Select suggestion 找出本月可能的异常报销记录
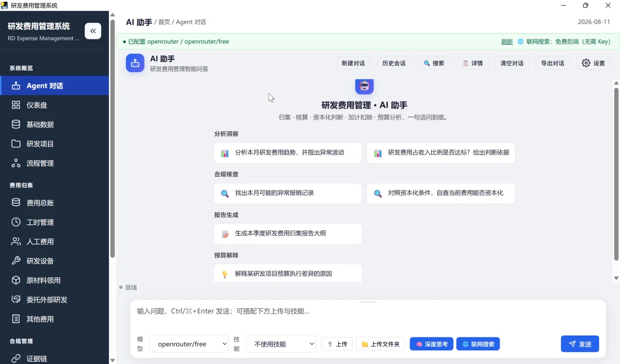The image size is (620, 364). click(288, 193)
